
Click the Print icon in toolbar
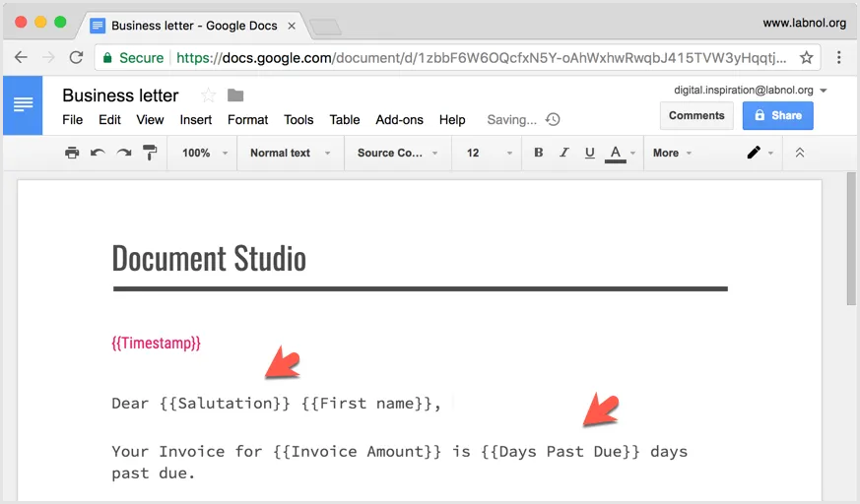click(x=72, y=153)
